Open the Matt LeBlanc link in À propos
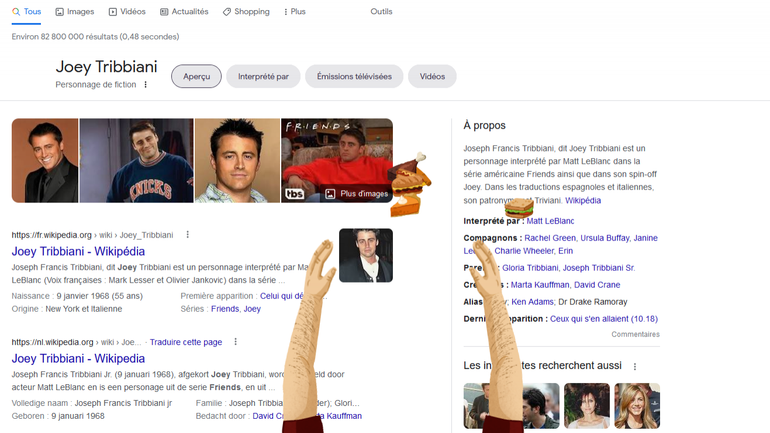Screen dimensions: 770x433 click(551, 221)
